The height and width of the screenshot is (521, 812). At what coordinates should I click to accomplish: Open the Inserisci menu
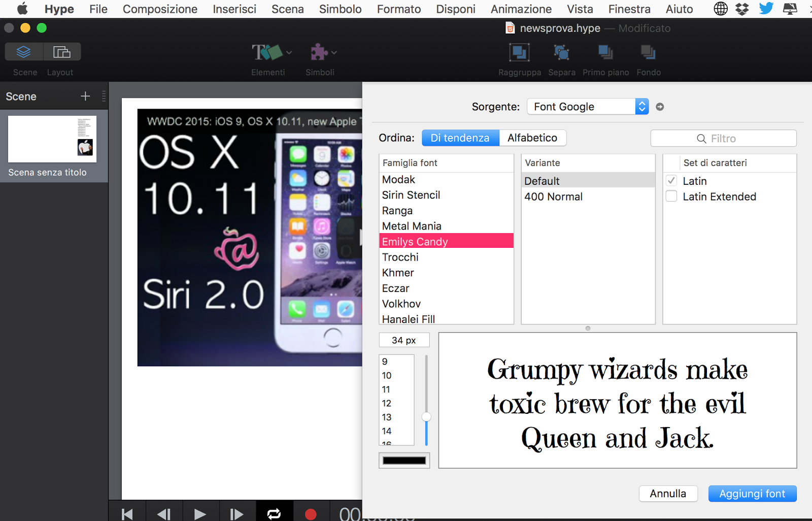click(234, 9)
